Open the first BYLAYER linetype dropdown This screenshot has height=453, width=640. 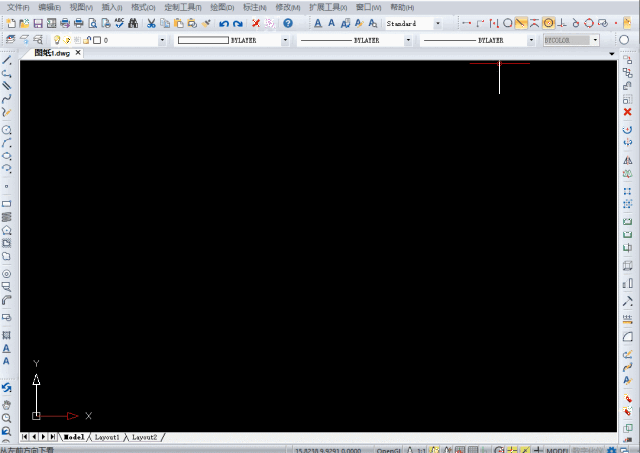pos(408,40)
